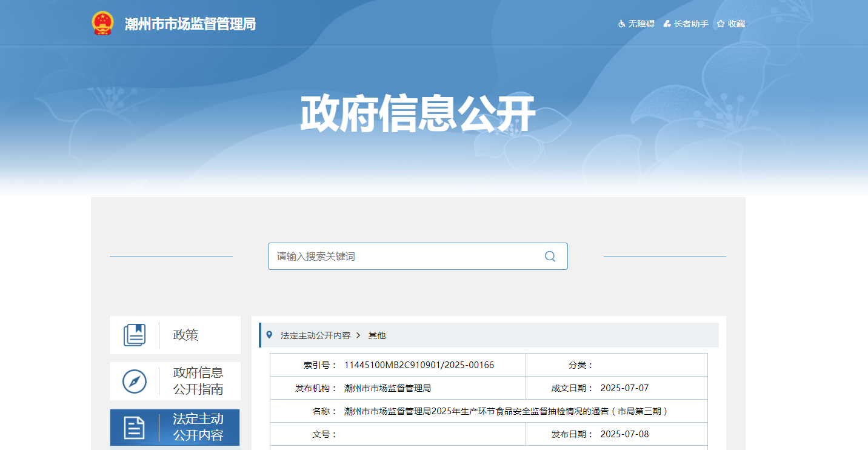
Task: Click the breadcrumb chevron arrow
Action: click(x=359, y=335)
